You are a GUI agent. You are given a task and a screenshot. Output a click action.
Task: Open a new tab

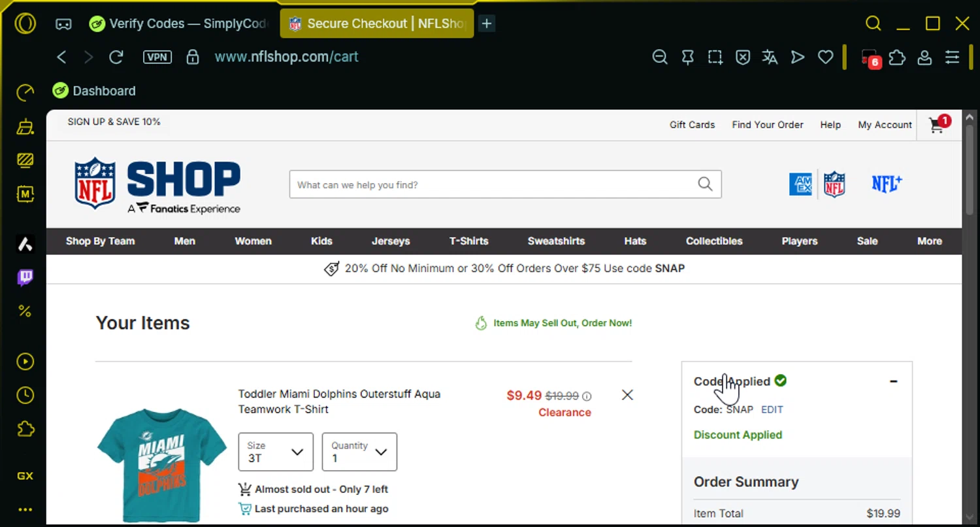[487, 24]
